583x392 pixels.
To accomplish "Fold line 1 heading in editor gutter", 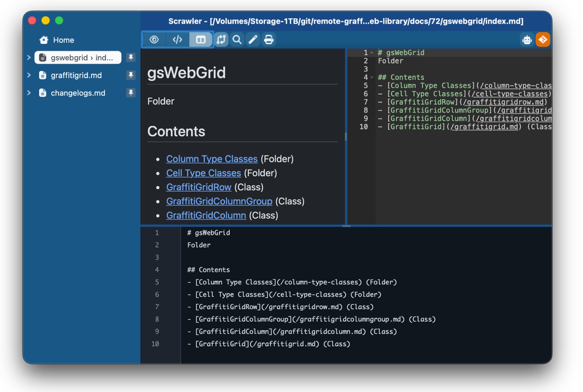I will 372,53.
